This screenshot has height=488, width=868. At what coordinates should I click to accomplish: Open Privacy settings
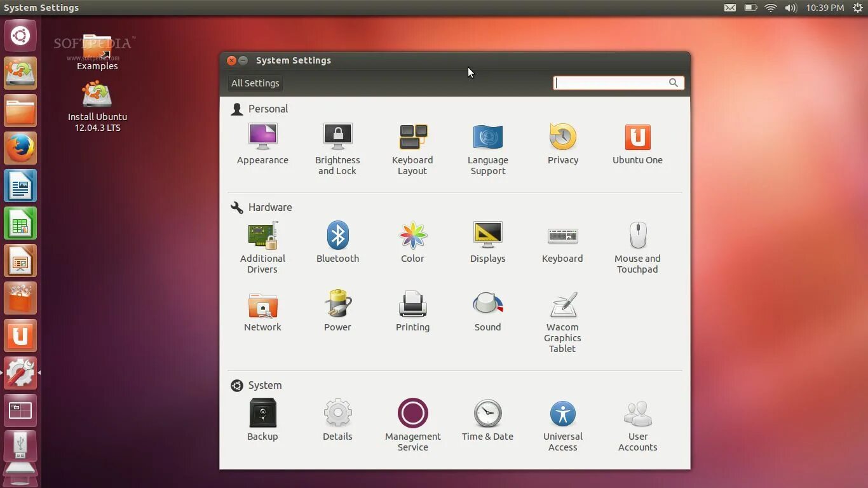(563, 145)
